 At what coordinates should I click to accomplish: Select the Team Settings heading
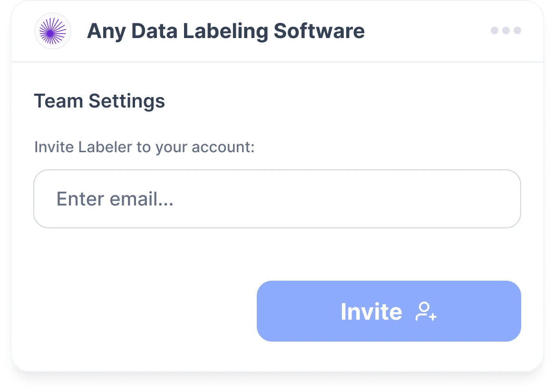point(99,101)
